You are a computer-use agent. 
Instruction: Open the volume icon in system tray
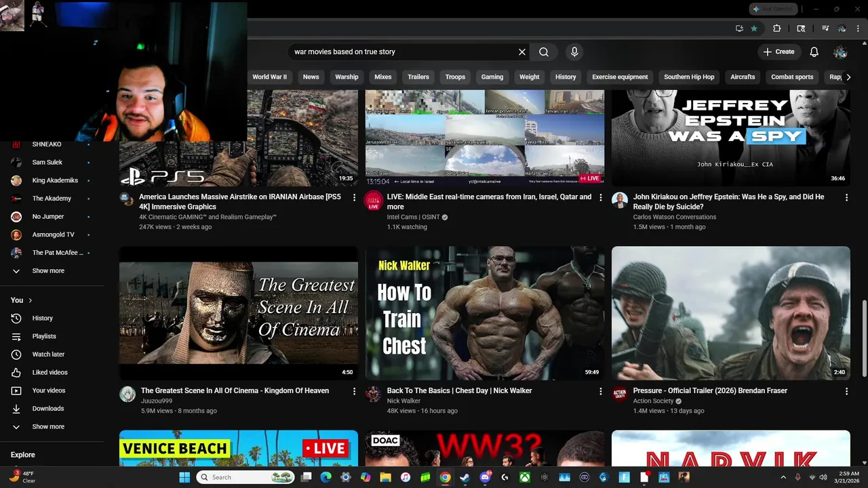click(x=823, y=477)
